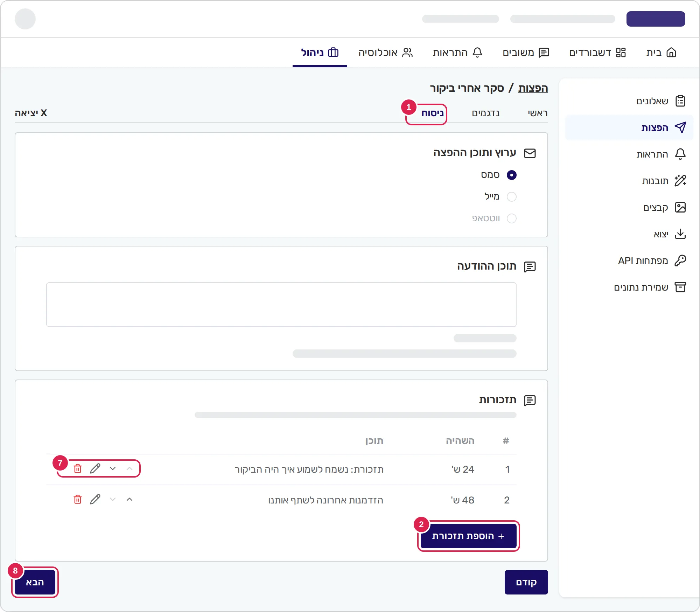
Task: Open התראות bell item in sidebar
Action: pyautogui.click(x=629, y=154)
